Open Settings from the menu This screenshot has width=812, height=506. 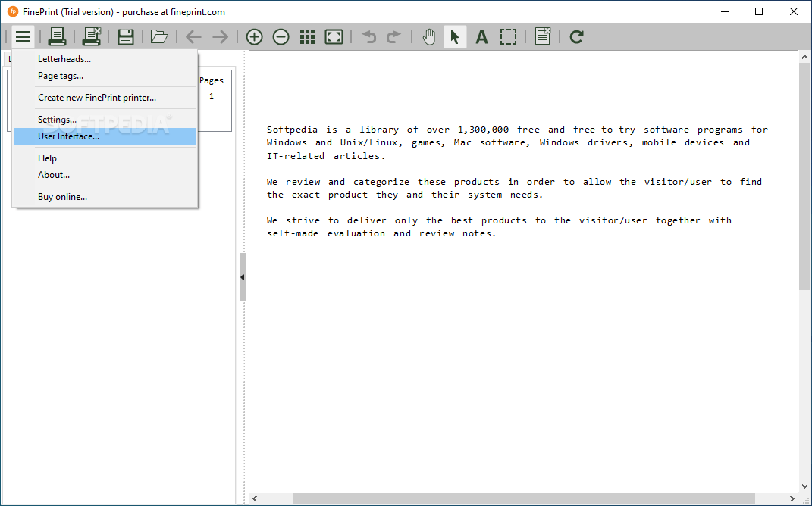57,119
